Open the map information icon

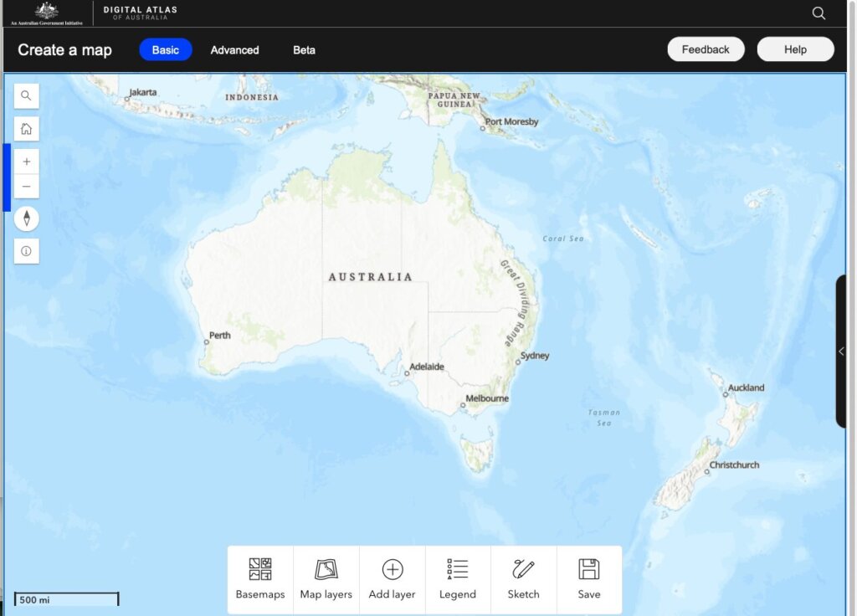pos(26,251)
